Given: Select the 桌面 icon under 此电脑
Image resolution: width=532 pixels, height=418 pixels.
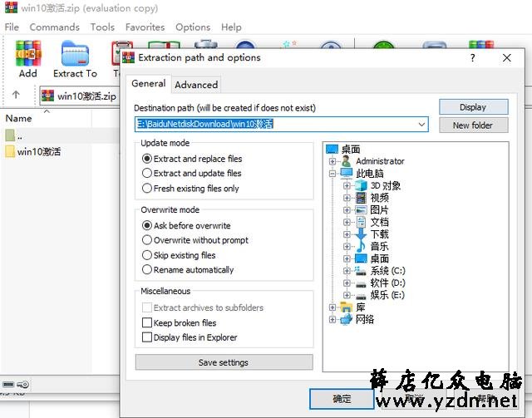Looking at the screenshot, I should tap(361, 258).
